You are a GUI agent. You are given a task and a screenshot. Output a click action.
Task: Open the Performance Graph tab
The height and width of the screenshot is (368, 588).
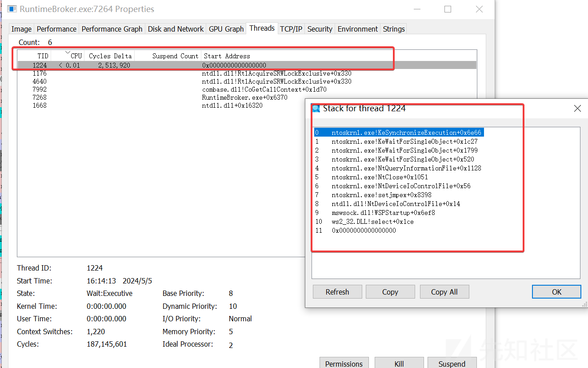point(112,29)
